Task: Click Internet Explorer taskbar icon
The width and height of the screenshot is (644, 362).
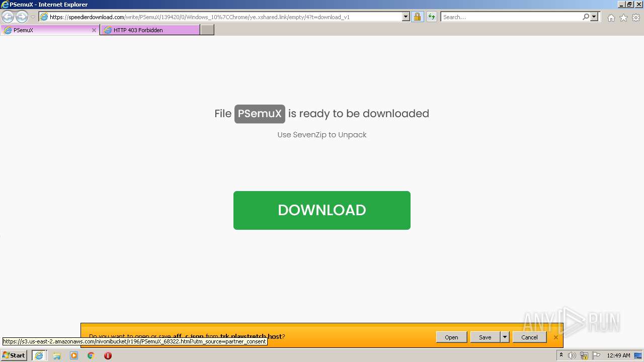Action: pyautogui.click(x=39, y=355)
